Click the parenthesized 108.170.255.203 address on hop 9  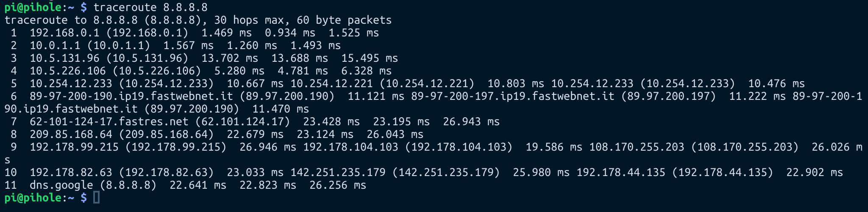click(745, 147)
